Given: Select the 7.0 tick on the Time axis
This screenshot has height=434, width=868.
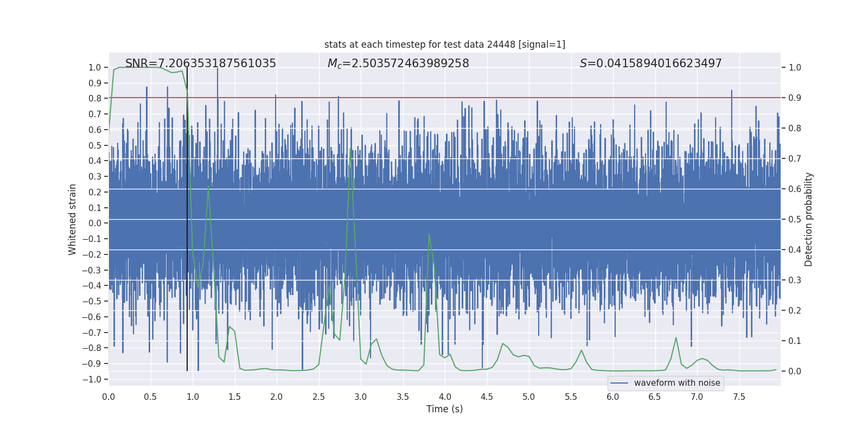Looking at the screenshot, I should [x=697, y=397].
